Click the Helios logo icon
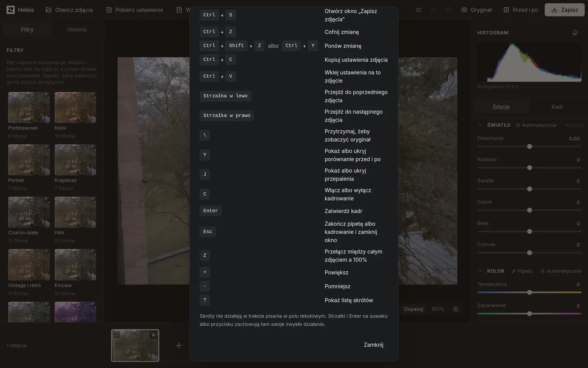The width and height of the screenshot is (588, 368). click(11, 10)
